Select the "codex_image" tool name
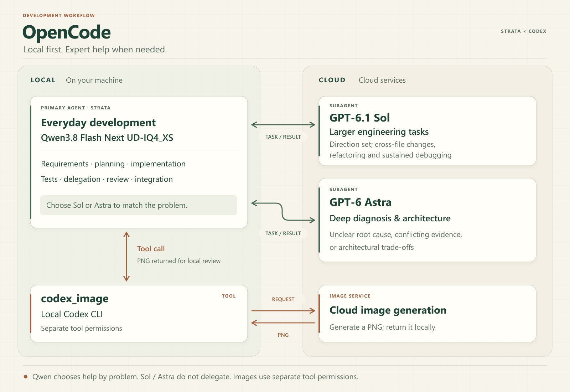The image size is (570, 392). pyautogui.click(x=75, y=299)
